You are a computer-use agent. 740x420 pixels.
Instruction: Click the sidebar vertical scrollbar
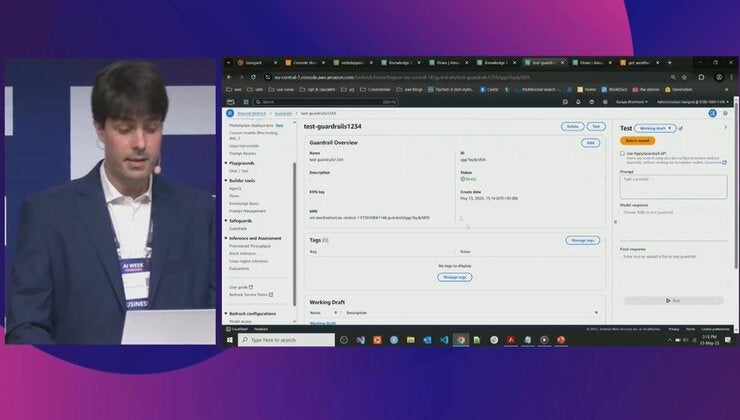coord(294,235)
